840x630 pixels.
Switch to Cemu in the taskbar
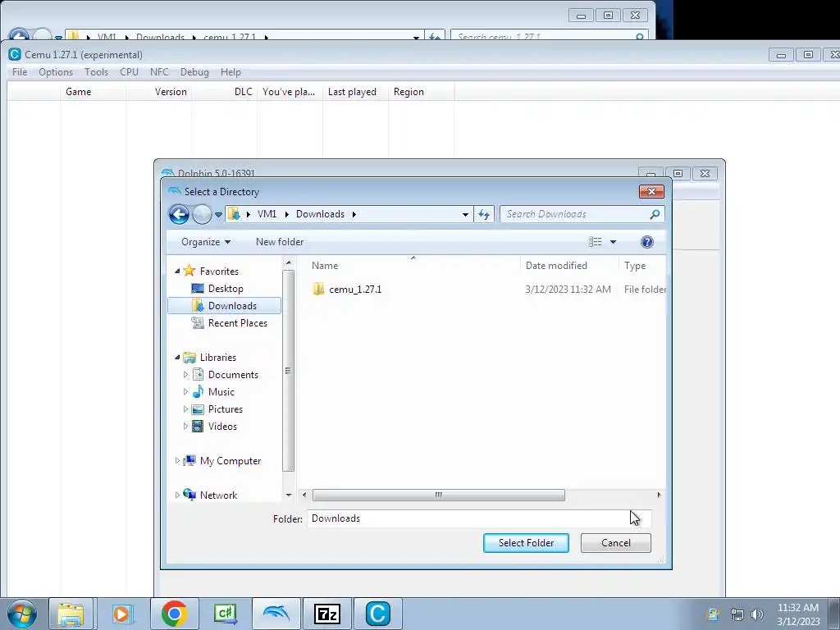[377, 614]
